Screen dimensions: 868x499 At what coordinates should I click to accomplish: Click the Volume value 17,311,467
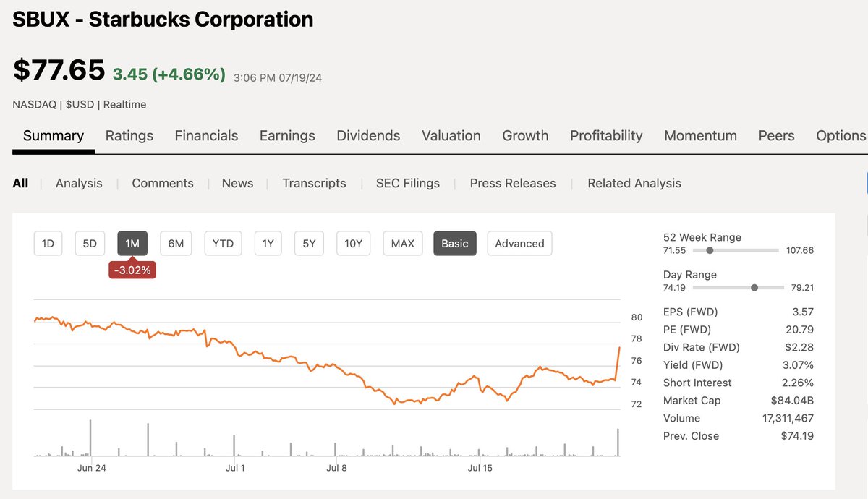coord(786,418)
